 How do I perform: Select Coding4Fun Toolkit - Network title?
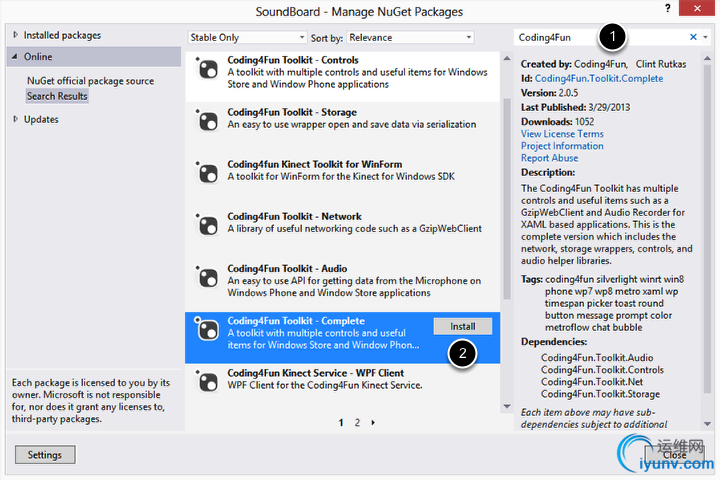(x=294, y=216)
